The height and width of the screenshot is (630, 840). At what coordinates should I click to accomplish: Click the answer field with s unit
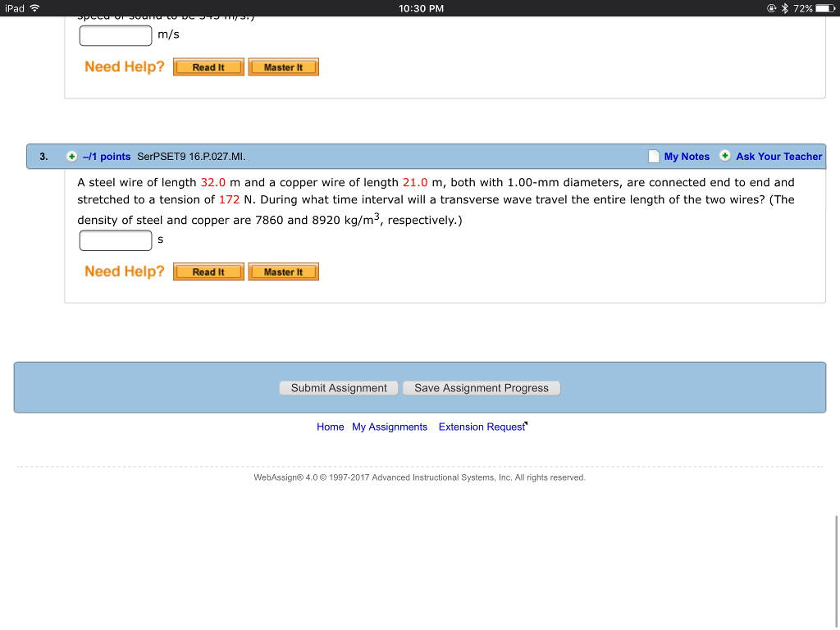pos(116,240)
